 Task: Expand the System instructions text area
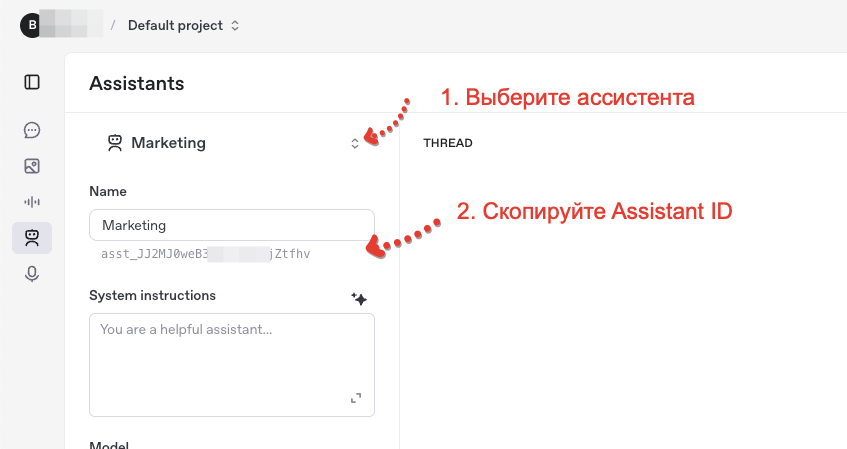(356, 398)
